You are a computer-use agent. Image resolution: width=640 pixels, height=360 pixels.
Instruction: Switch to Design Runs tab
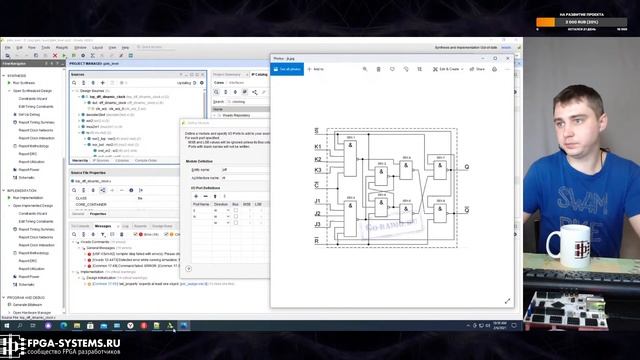(x=162, y=226)
